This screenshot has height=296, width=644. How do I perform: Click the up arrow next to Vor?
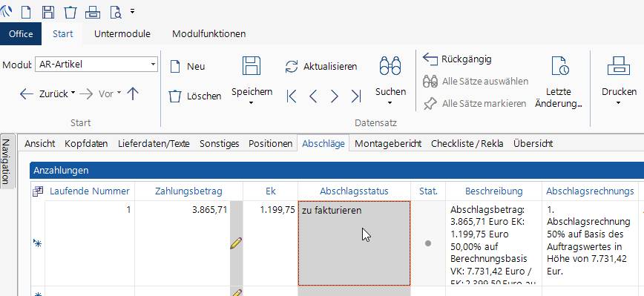132,94
